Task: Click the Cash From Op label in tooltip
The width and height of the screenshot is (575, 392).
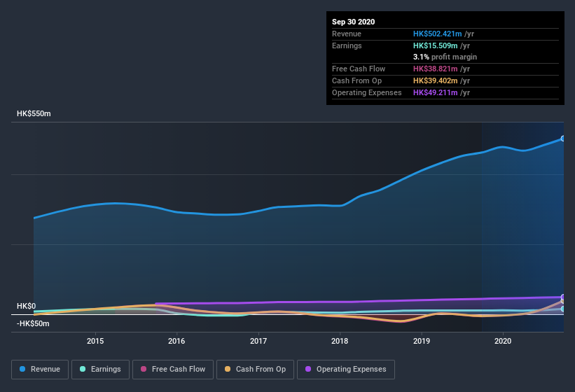Action: click(356, 80)
